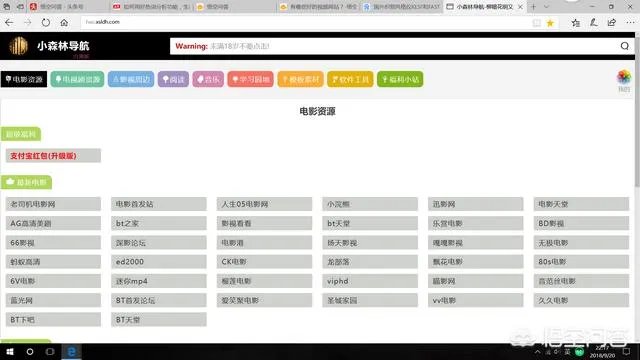
Task: Open the 老司机电影网 link
Action: (53, 204)
